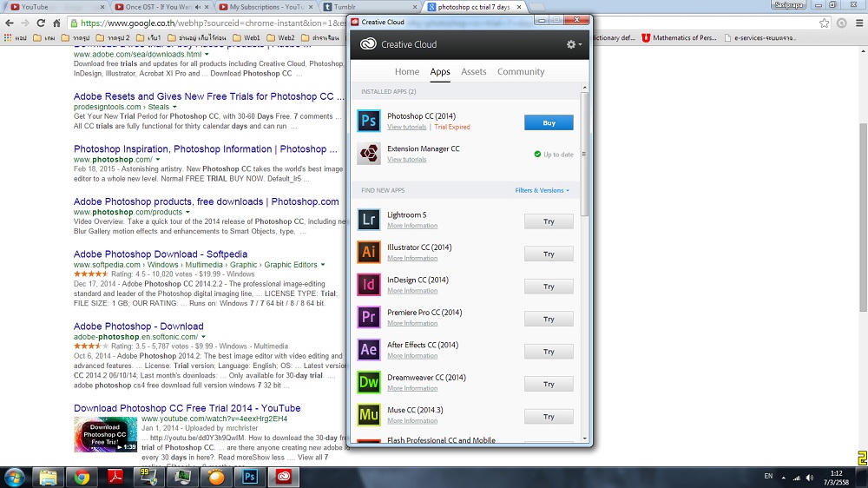Open the Assets tab in Creative Cloud
The image size is (868, 488).
(x=474, y=71)
